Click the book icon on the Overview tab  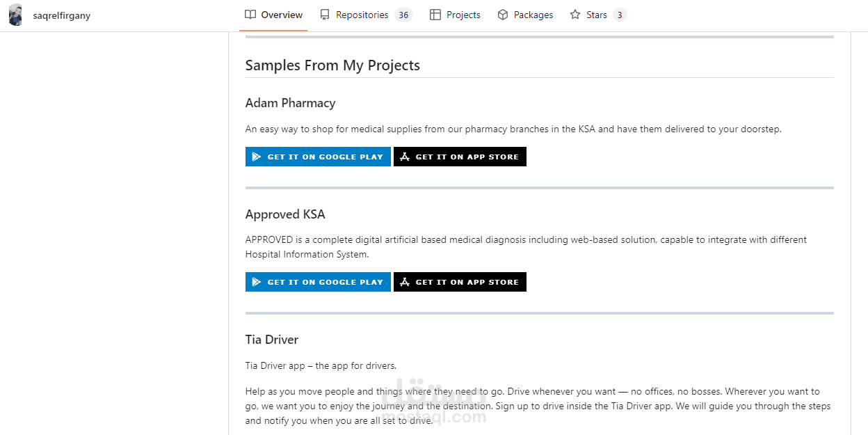[250, 15]
